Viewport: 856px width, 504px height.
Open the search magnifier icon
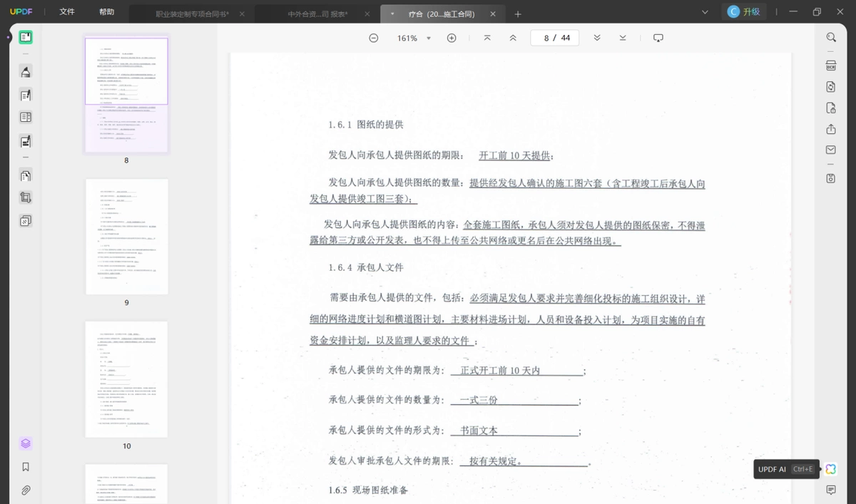pyautogui.click(x=831, y=38)
